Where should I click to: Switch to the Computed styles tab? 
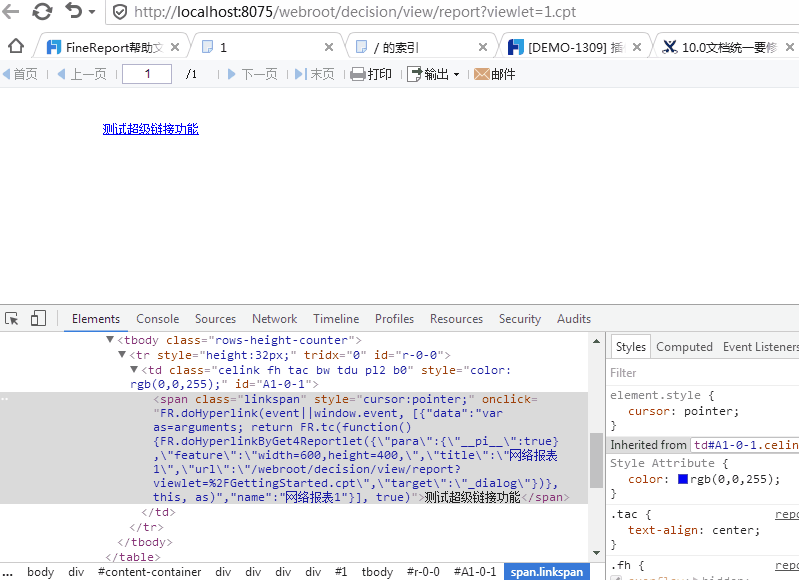[684, 347]
